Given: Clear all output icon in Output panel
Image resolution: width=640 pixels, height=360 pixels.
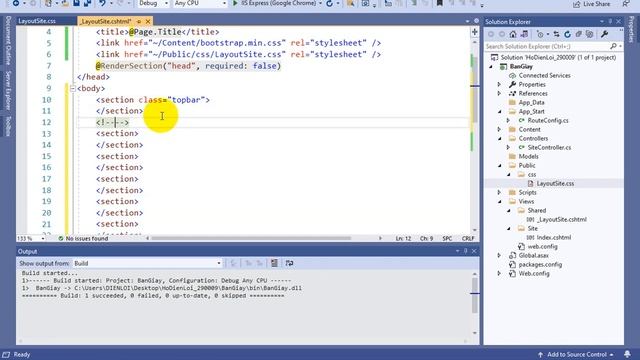Looking at the screenshot, I should [x=274, y=263].
